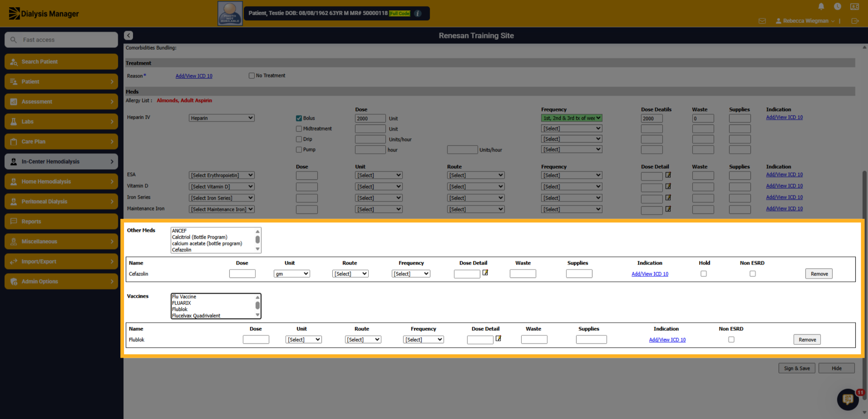Open the ID card icon in header
Screen dimensions: 868x419
pos(855,7)
